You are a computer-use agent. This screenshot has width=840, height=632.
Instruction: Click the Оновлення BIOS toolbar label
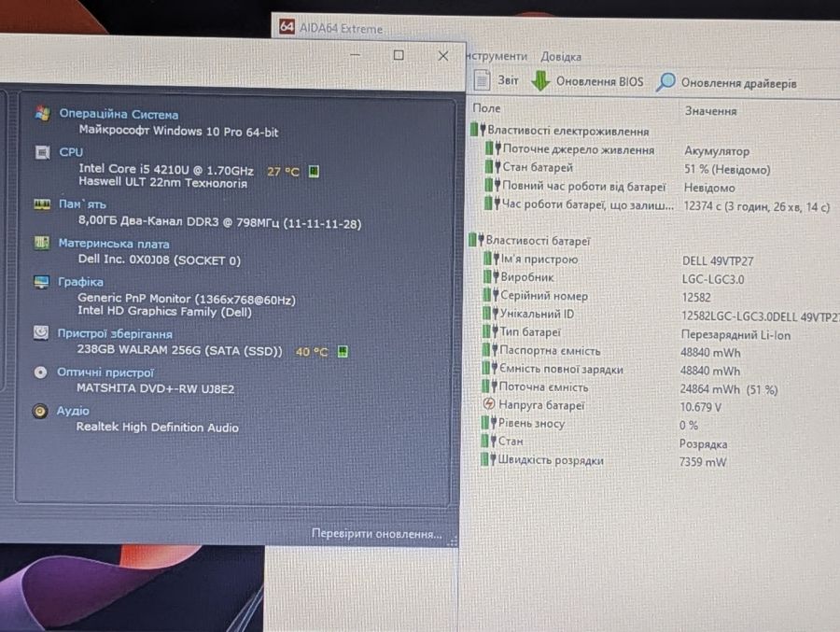[599, 81]
